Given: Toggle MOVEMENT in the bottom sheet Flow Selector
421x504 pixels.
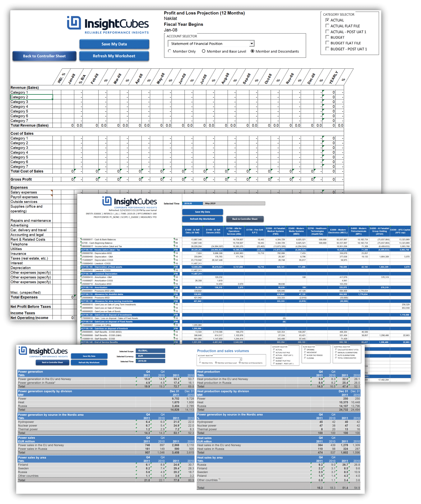Looking at the screenshot, I should (305, 352).
